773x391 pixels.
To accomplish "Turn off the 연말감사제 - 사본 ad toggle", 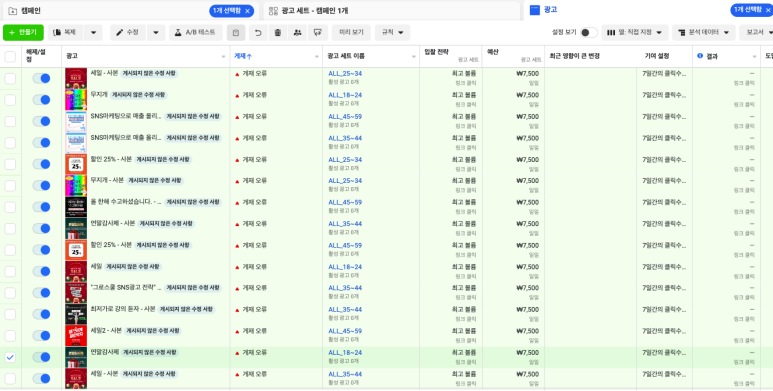I will tap(41, 228).
